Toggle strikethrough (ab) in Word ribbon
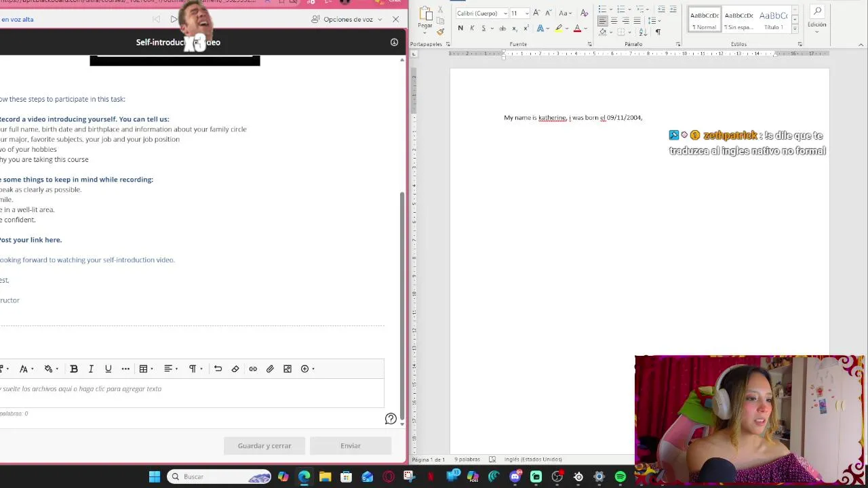The width and height of the screenshot is (868, 488). tap(502, 28)
